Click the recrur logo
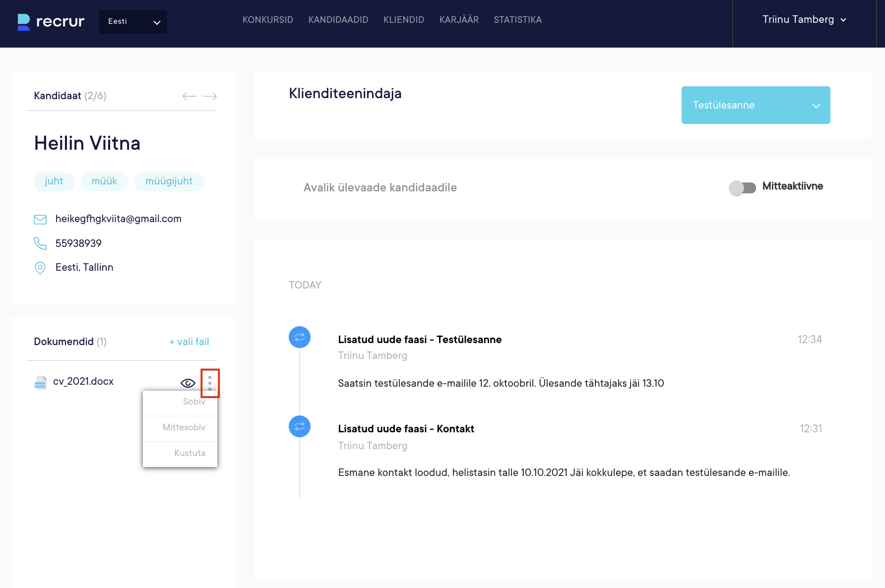 pyautogui.click(x=51, y=21)
